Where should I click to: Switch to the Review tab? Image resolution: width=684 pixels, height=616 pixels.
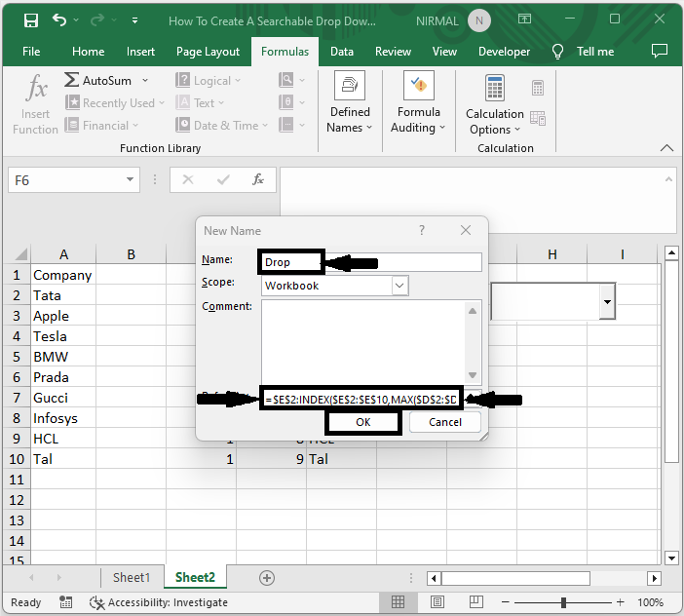393,52
